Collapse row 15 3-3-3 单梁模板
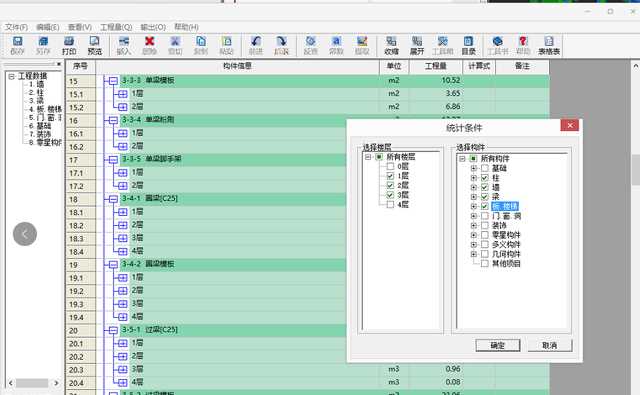The height and width of the screenshot is (395, 640). 113,80
